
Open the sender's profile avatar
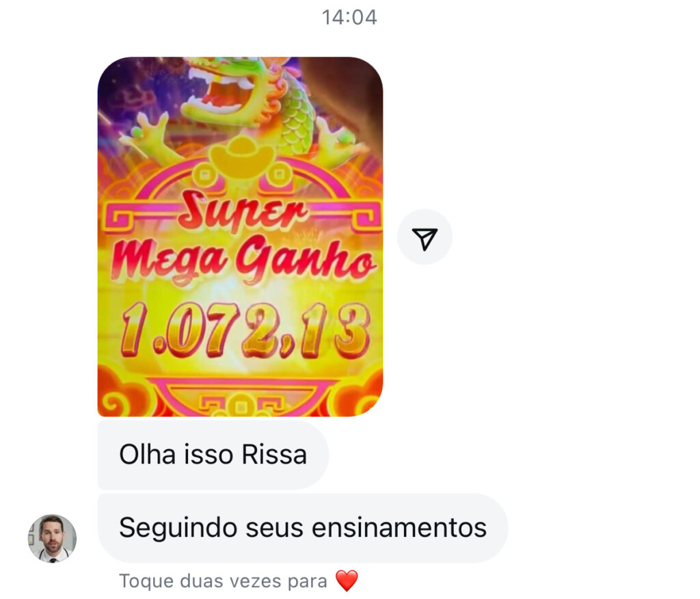[x=52, y=539]
